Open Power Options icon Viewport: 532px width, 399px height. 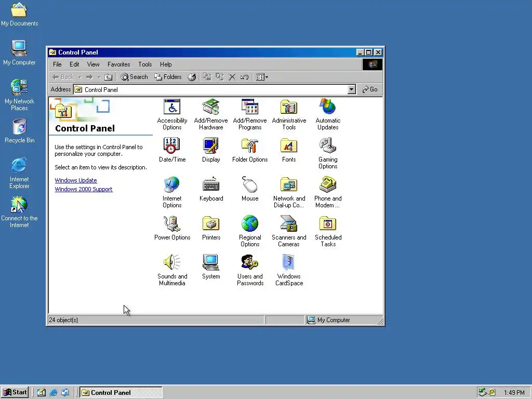point(172,229)
